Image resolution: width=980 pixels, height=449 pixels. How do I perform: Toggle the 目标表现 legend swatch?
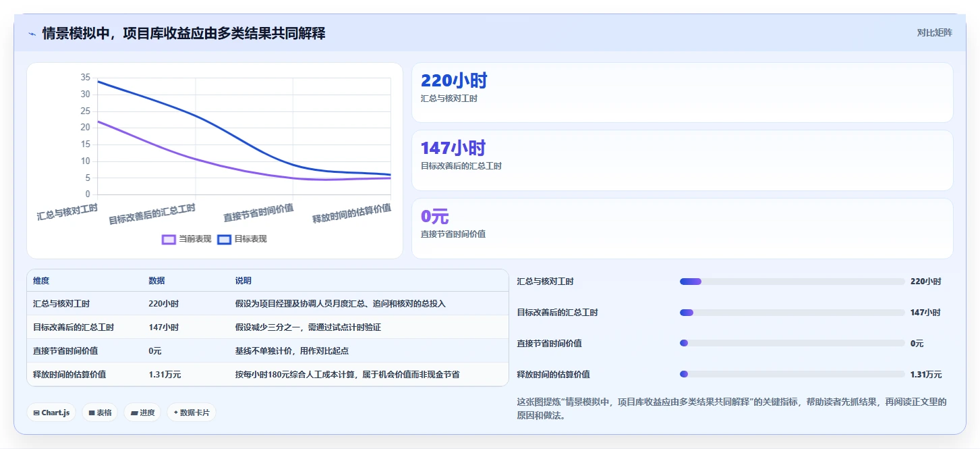tap(224, 239)
